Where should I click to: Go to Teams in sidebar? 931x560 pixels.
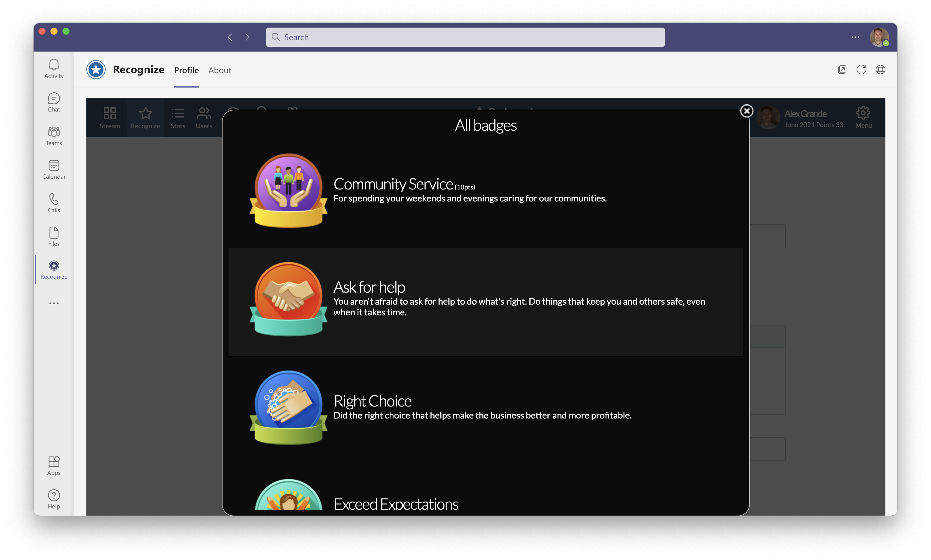54,136
